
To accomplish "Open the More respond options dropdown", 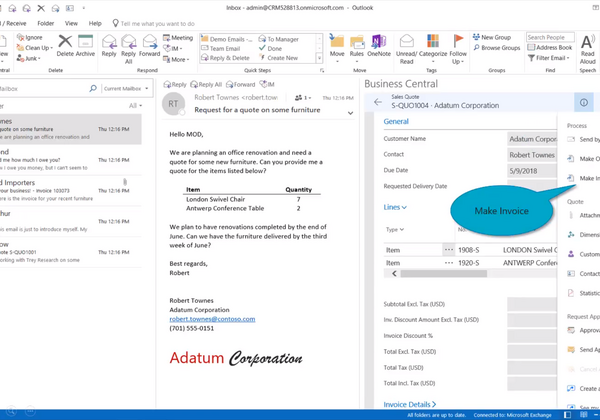I will [176, 59].
